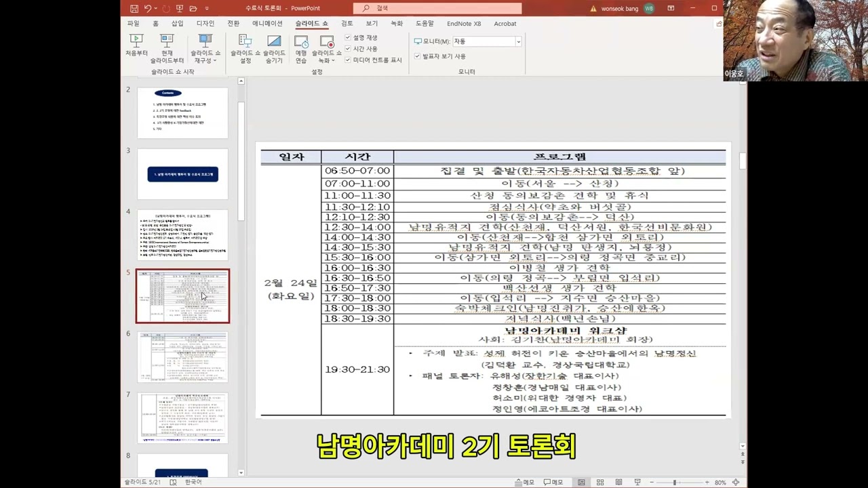The height and width of the screenshot is (488, 868).
Task: Open the 파일 menu tab
Action: coord(133,24)
